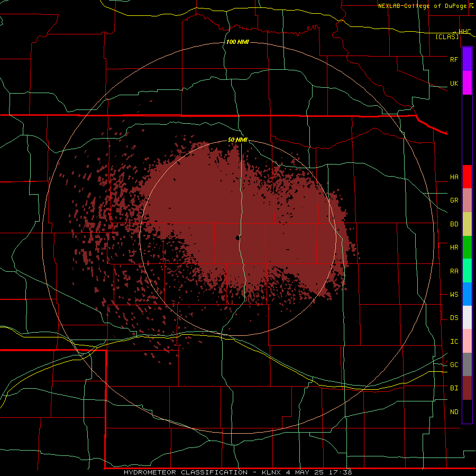
Task: Click the "ND" legend label
Action: pos(454,412)
